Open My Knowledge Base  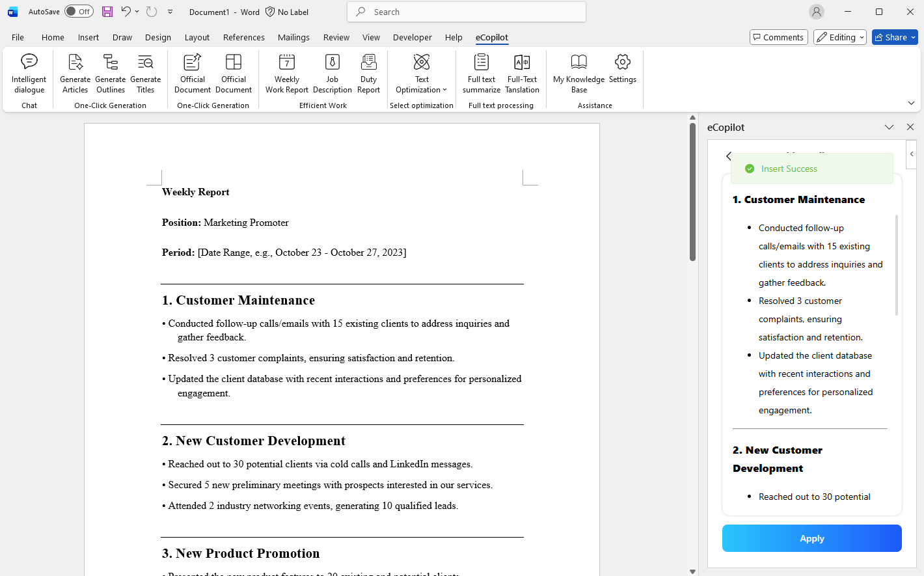point(578,73)
